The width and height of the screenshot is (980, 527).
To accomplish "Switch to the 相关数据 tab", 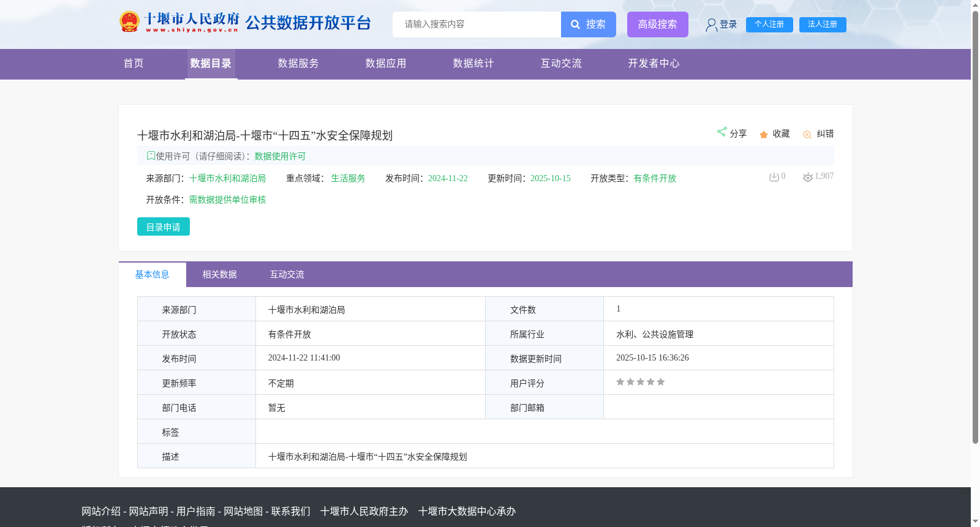I will click(220, 274).
